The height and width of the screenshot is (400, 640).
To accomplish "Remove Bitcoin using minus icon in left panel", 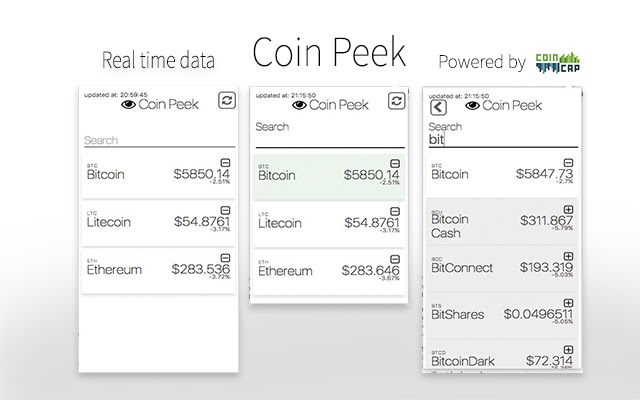I will 226,160.
